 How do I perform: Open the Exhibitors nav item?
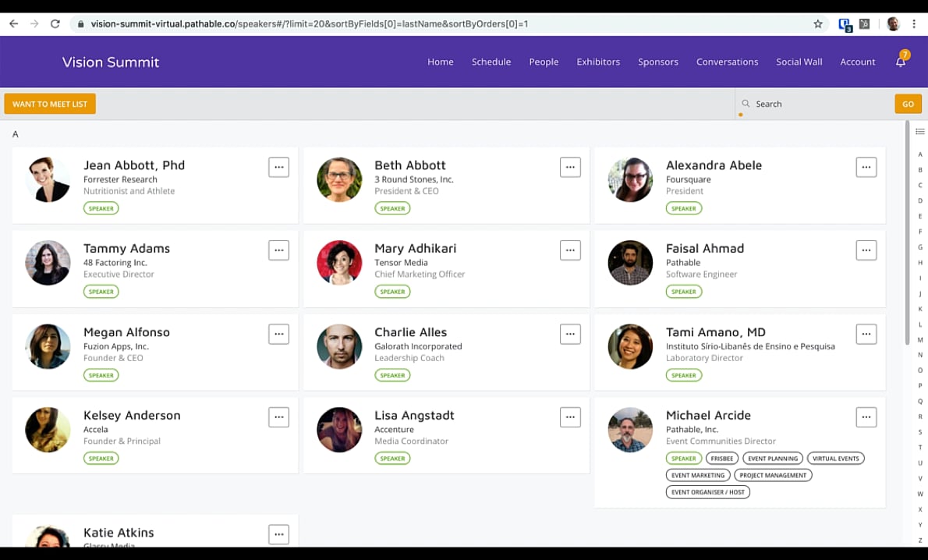coord(598,62)
